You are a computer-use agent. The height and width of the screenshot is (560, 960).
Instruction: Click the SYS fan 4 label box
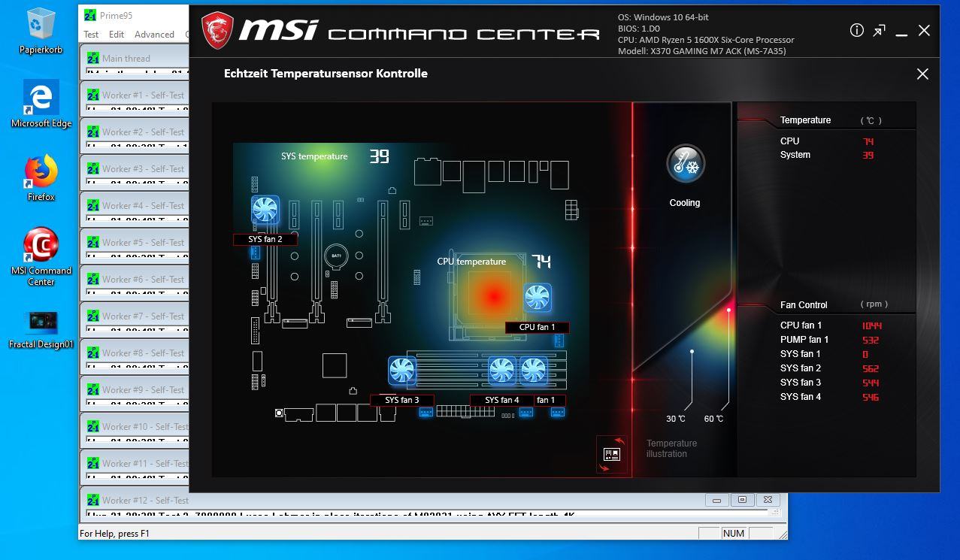click(501, 400)
